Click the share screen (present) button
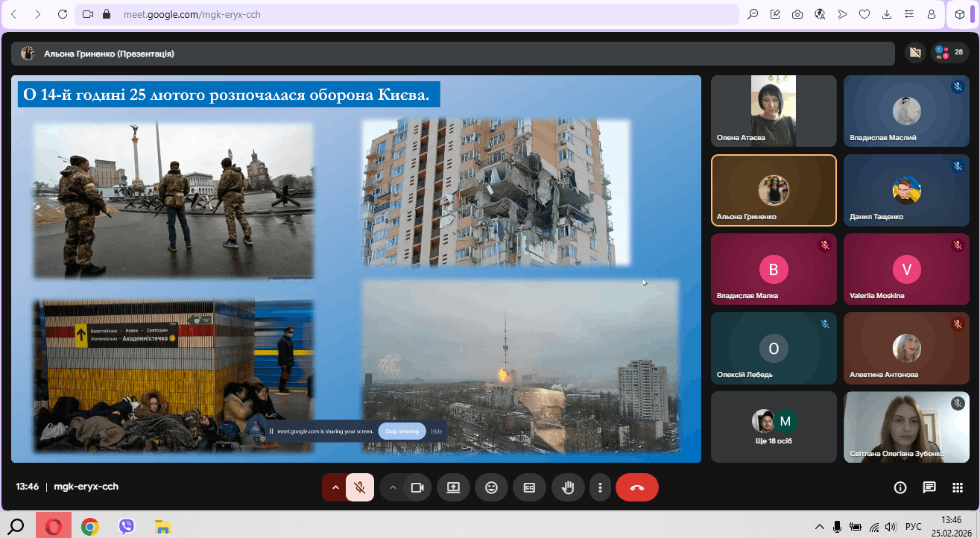Image resolution: width=980 pixels, height=538 pixels. coord(453,487)
